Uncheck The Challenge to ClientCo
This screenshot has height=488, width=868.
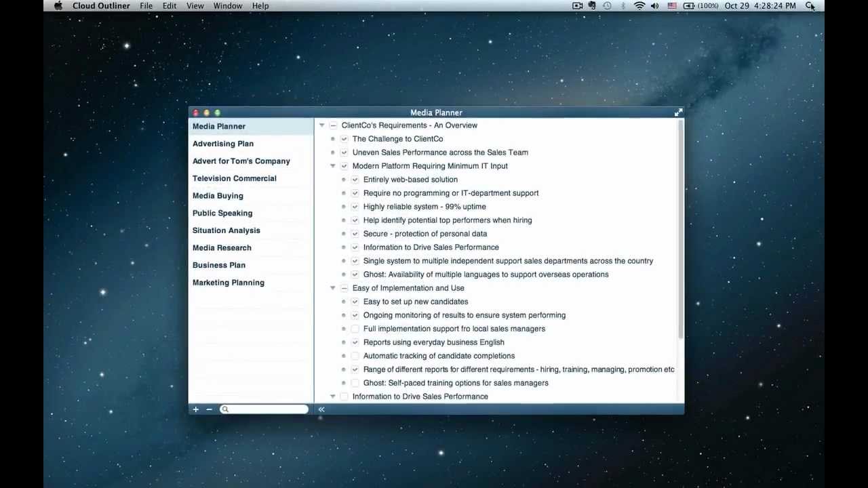coord(344,139)
